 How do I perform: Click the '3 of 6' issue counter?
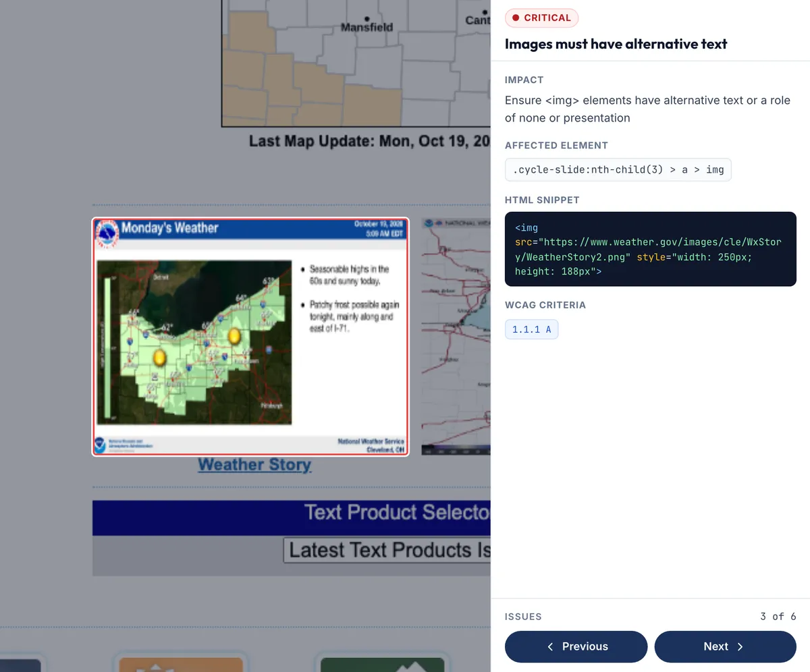pyautogui.click(x=778, y=616)
